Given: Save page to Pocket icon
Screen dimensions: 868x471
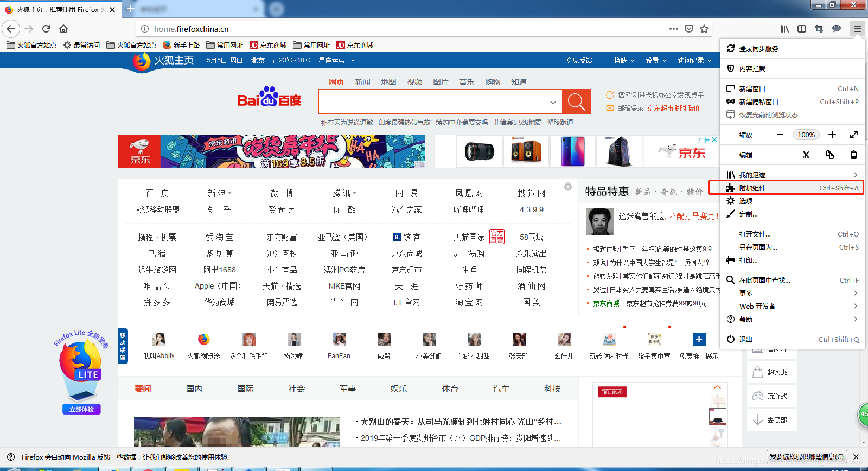Looking at the screenshot, I should 689,29.
